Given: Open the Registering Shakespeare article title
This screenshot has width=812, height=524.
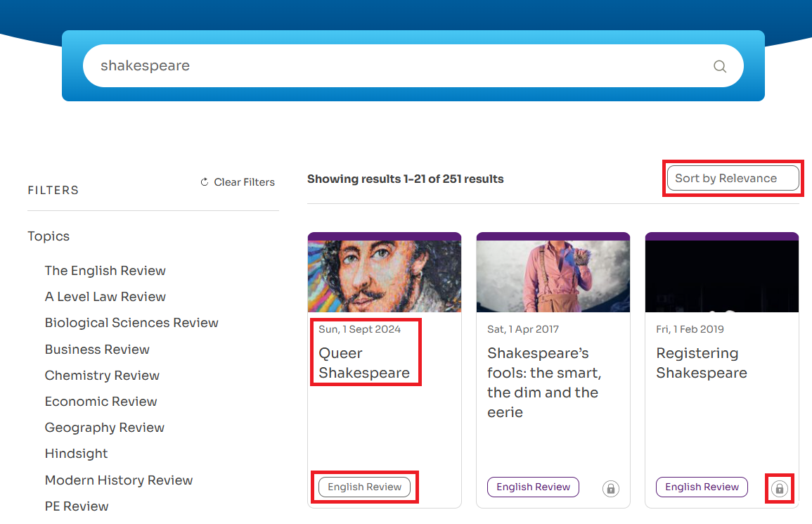Looking at the screenshot, I should tap(701, 363).
